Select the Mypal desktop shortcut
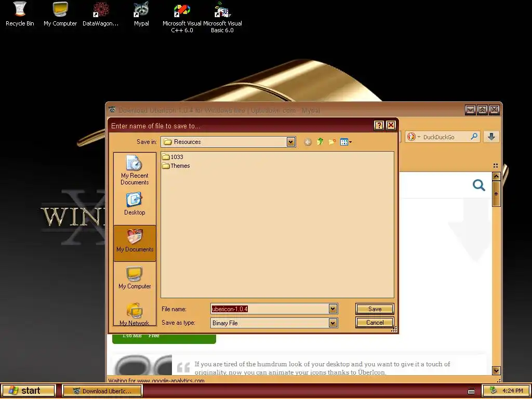The width and height of the screenshot is (532, 399). coord(141,14)
